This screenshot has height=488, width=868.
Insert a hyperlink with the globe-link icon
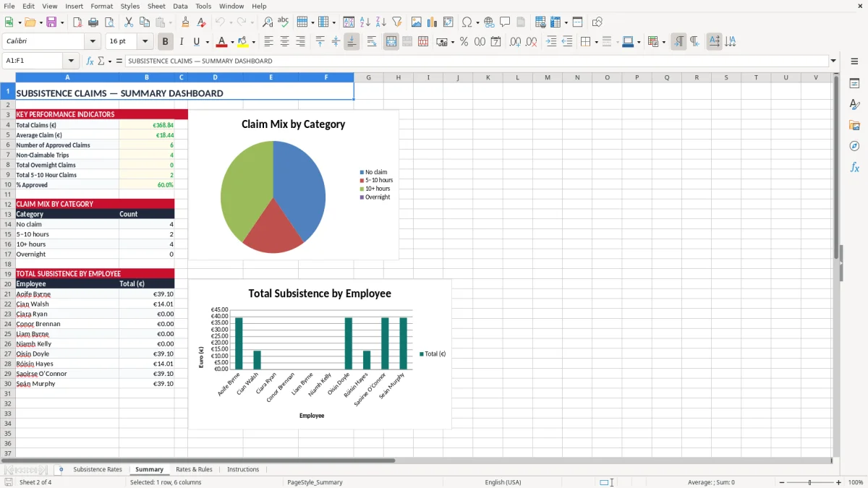[x=489, y=22]
